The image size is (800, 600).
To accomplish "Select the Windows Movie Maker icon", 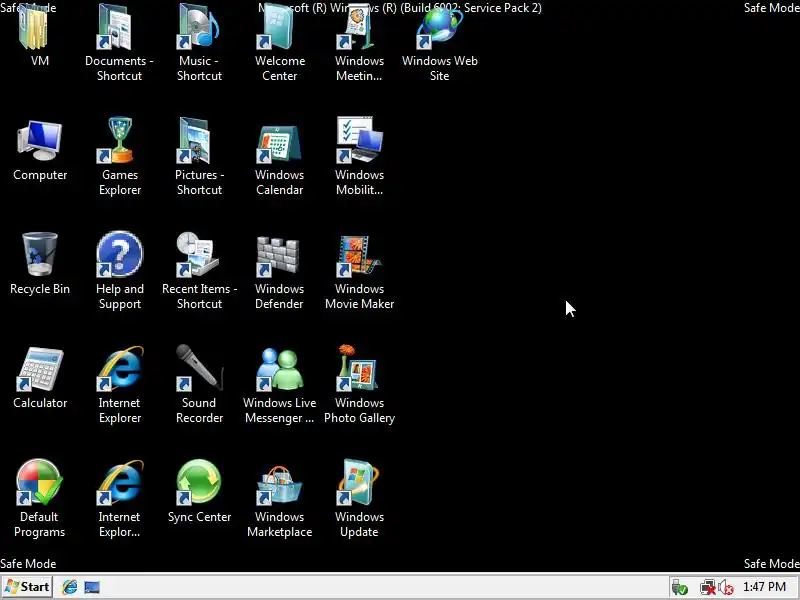I will click(x=359, y=256).
